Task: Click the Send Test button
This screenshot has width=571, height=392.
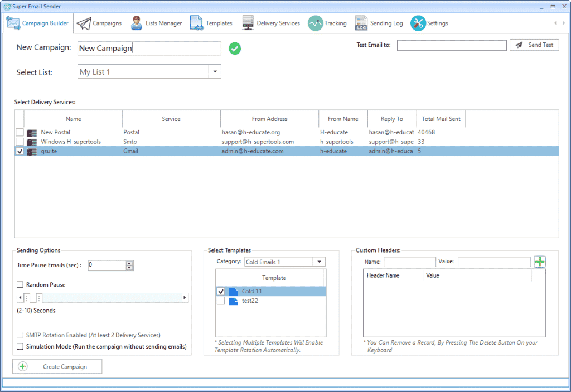Action: tap(534, 45)
